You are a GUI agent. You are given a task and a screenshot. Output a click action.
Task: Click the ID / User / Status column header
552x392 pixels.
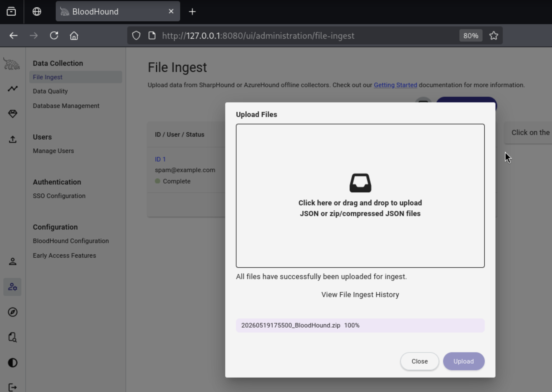[180, 134]
